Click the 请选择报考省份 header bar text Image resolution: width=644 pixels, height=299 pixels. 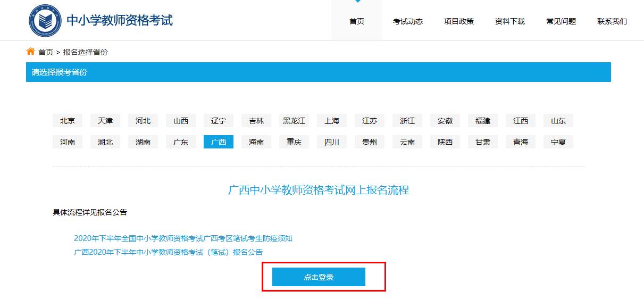(59, 72)
